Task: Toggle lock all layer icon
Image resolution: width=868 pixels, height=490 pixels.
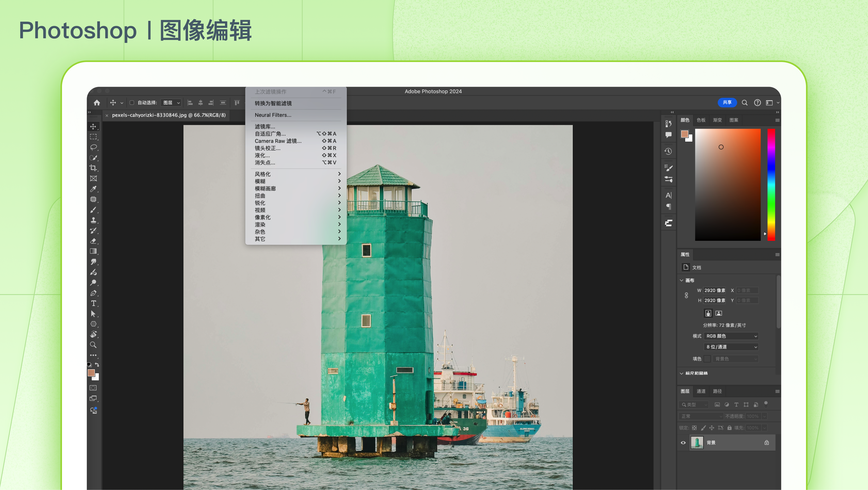Action: pyautogui.click(x=729, y=428)
